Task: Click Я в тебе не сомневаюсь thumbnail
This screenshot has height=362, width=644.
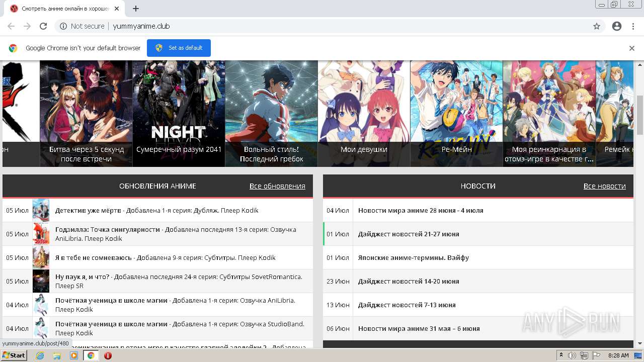Action: coord(41,257)
